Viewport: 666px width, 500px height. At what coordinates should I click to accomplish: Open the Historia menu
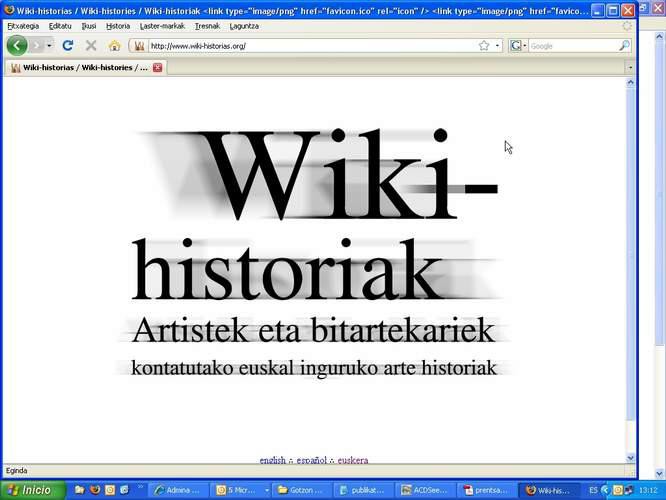(x=118, y=26)
